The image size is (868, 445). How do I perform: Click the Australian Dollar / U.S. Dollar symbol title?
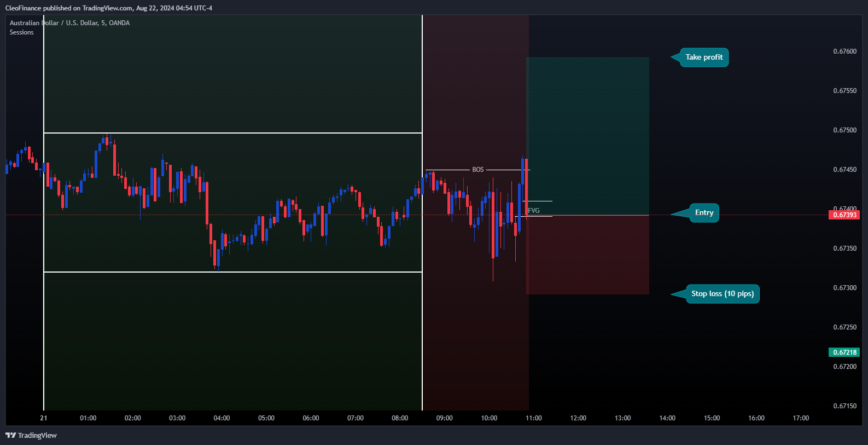tap(69, 23)
